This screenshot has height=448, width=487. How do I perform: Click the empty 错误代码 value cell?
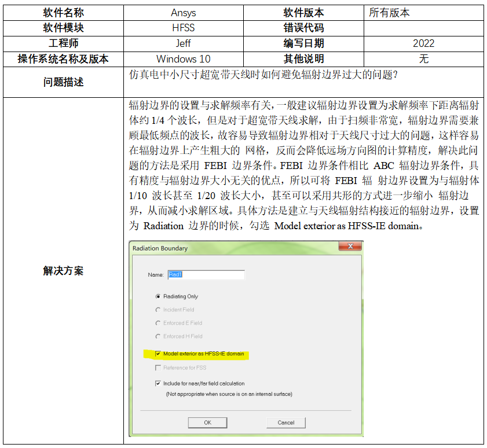tap(423, 28)
